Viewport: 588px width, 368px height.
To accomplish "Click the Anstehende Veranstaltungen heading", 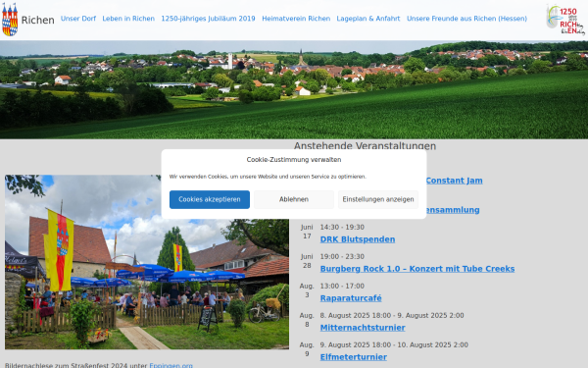I will tap(365, 146).
